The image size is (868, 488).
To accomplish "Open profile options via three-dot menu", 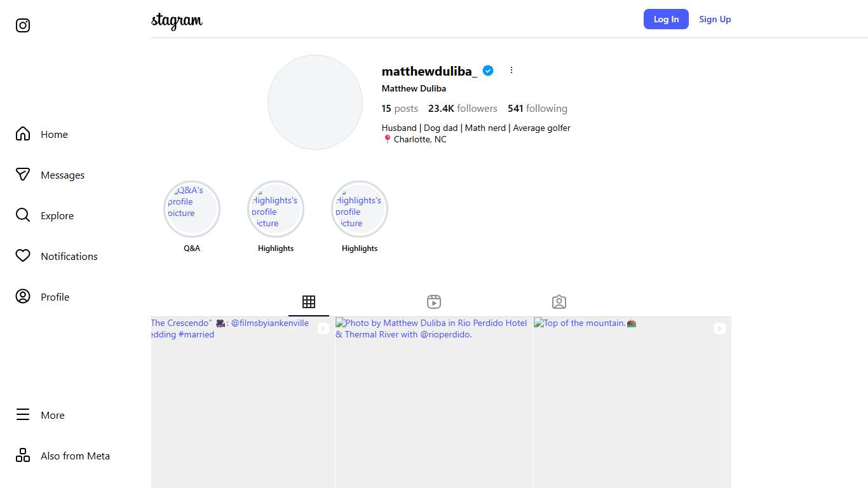I will [512, 70].
